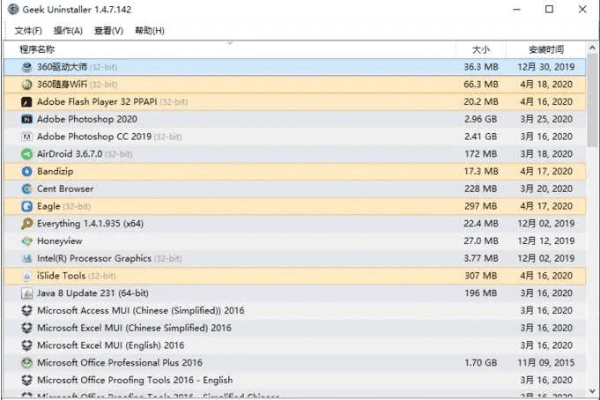Viewport: 600px width, 400px height.
Task: Select Microsoft Office Professional Plus 2016 row
Action: 120,363
